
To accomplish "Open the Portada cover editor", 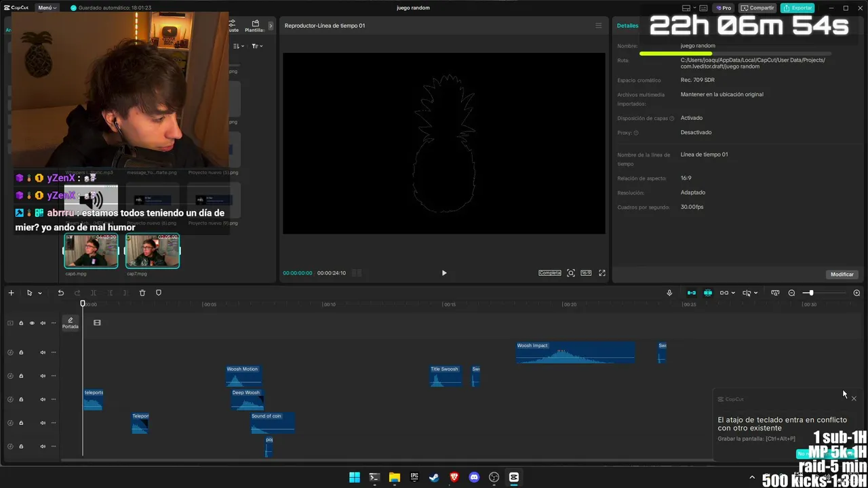I will click(71, 323).
